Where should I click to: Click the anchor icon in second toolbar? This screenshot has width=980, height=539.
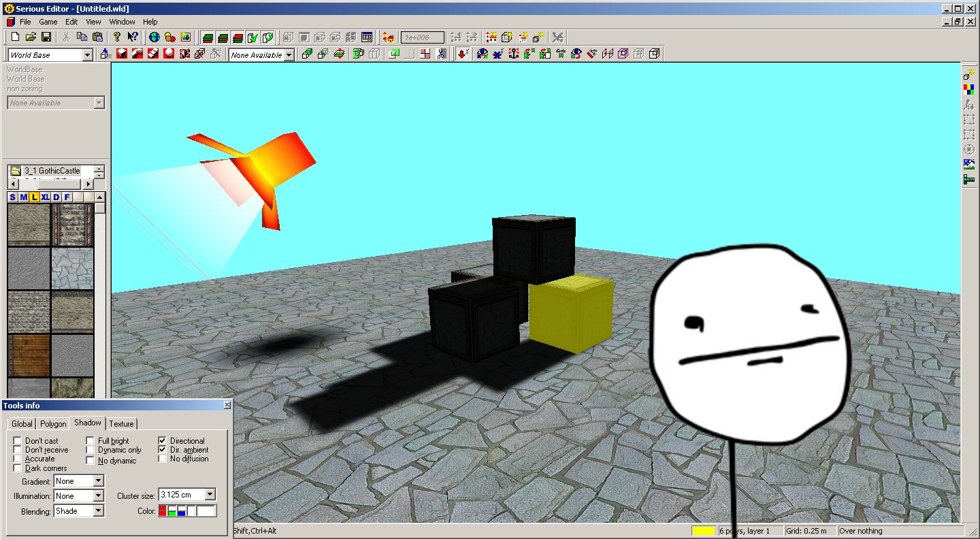click(514, 54)
